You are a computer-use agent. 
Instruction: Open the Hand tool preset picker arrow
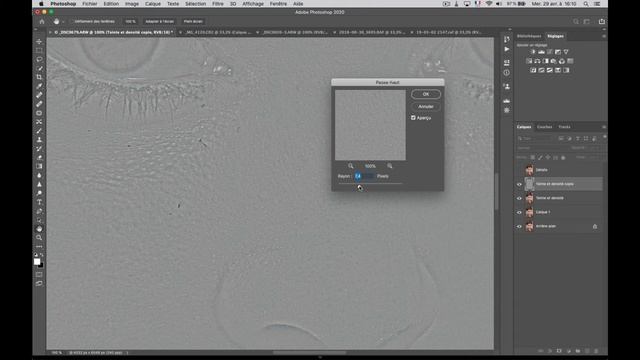(63, 21)
